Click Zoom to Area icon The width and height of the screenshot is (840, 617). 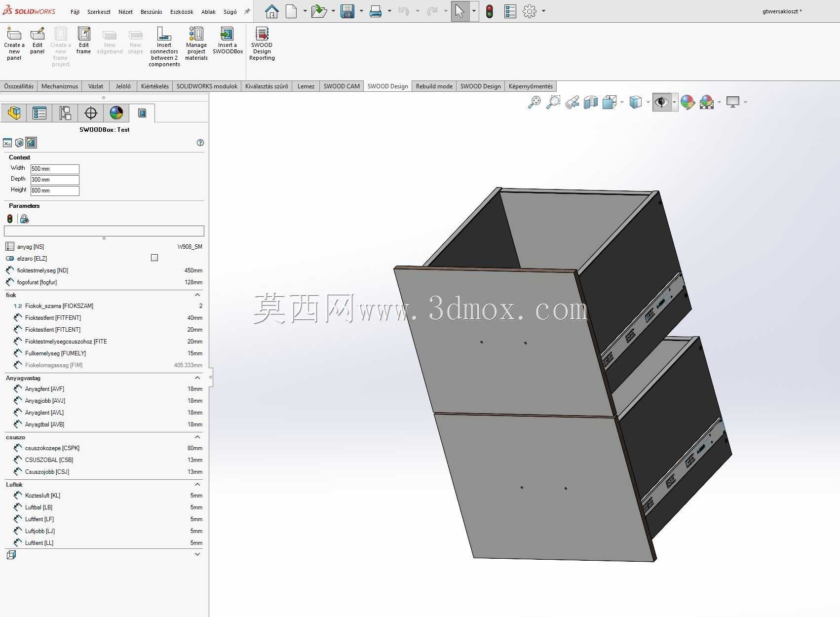(x=553, y=102)
